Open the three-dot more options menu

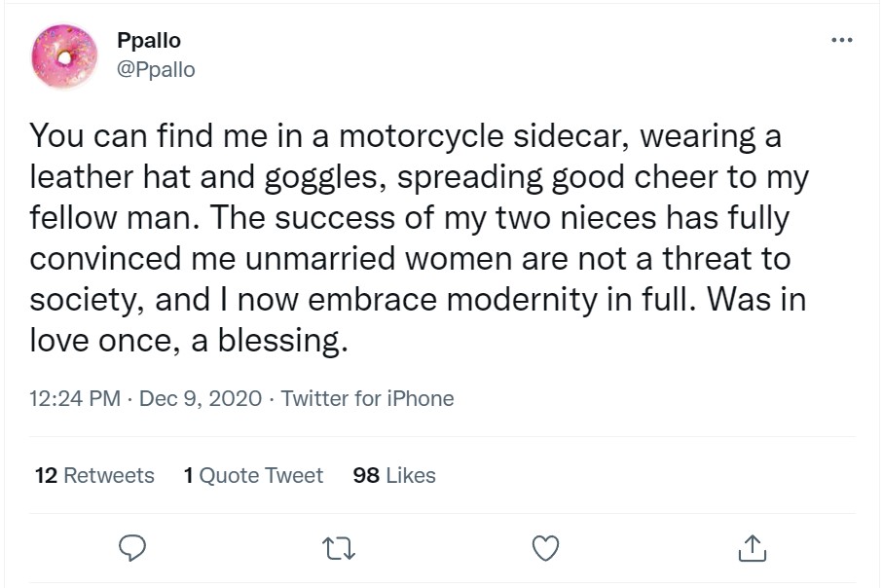click(841, 40)
